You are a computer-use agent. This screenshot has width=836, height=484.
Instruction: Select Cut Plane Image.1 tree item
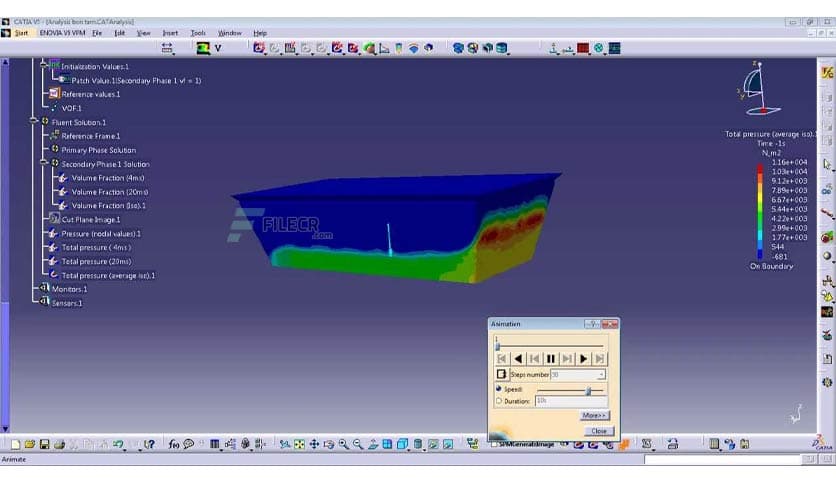(91, 220)
